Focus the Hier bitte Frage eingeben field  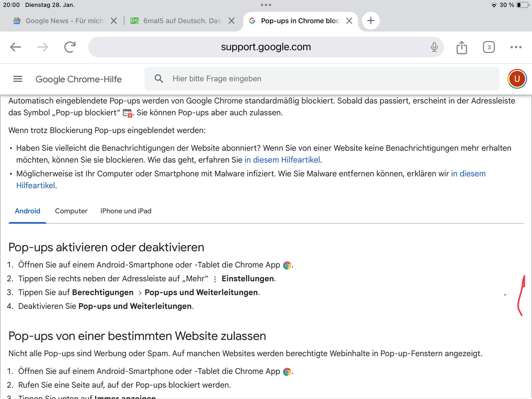pos(321,79)
